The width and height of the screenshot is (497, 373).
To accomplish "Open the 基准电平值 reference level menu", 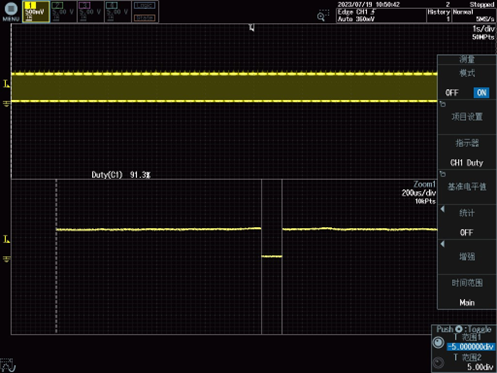I will (467, 187).
